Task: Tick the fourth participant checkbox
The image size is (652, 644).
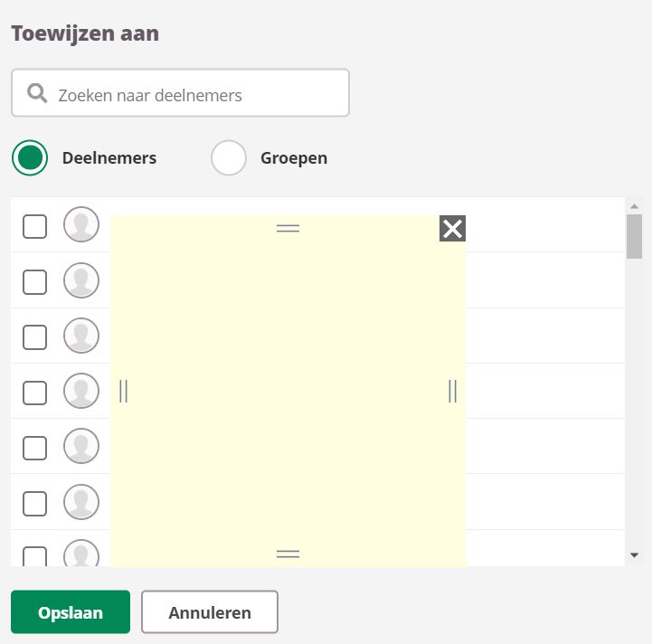Action: pyautogui.click(x=34, y=393)
